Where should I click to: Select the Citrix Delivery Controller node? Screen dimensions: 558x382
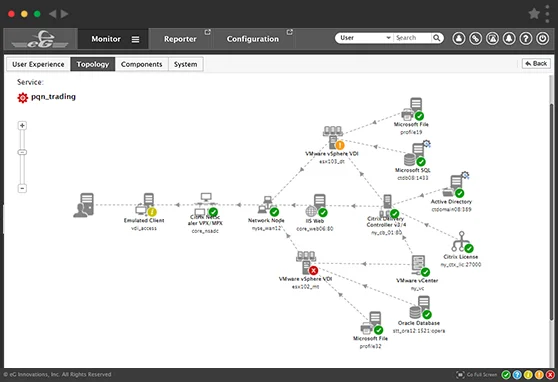[x=388, y=206]
